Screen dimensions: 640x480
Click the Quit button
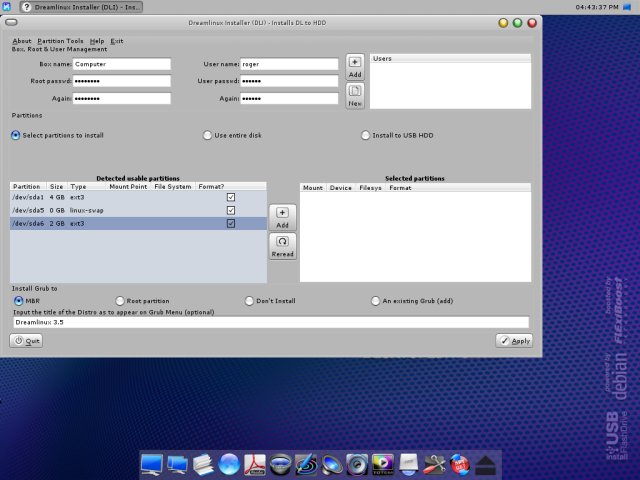(x=26, y=341)
